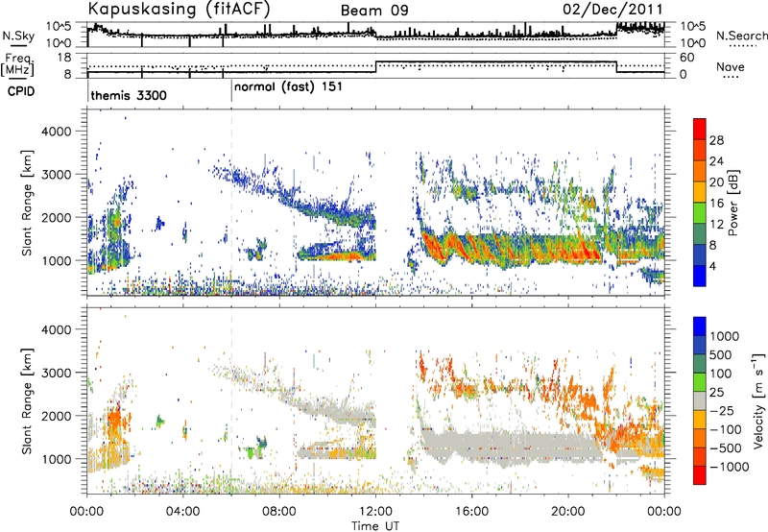Click the 'Freq. [MHz]' axis label
The height and width of the screenshot is (532, 768).
point(18,64)
